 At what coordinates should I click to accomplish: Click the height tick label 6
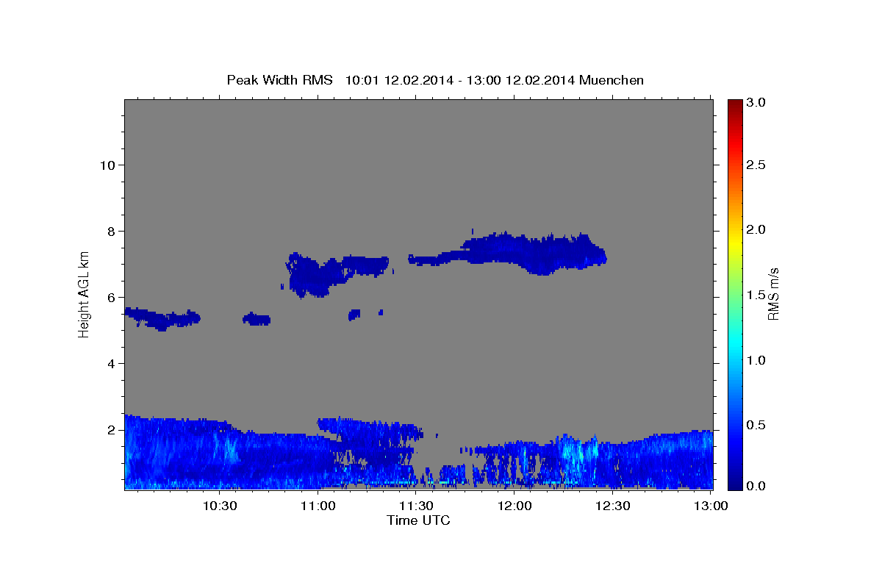coord(111,298)
